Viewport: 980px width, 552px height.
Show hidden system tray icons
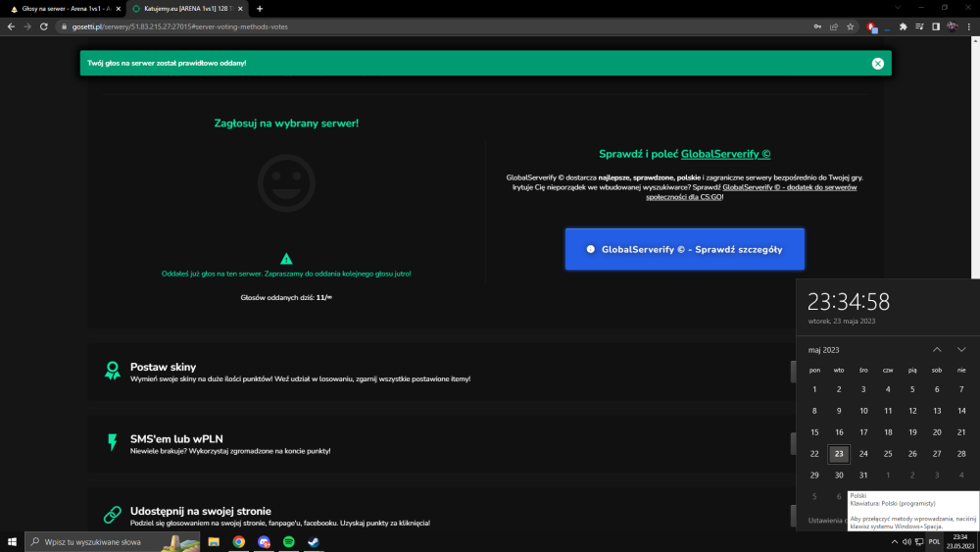pos(895,541)
